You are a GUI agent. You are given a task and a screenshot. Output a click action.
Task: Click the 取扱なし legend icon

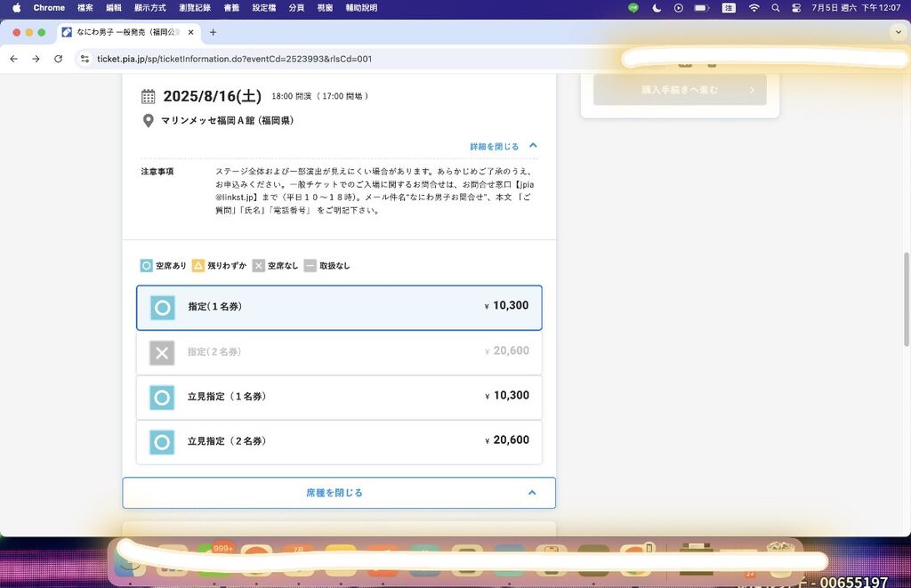(x=310, y=265)
